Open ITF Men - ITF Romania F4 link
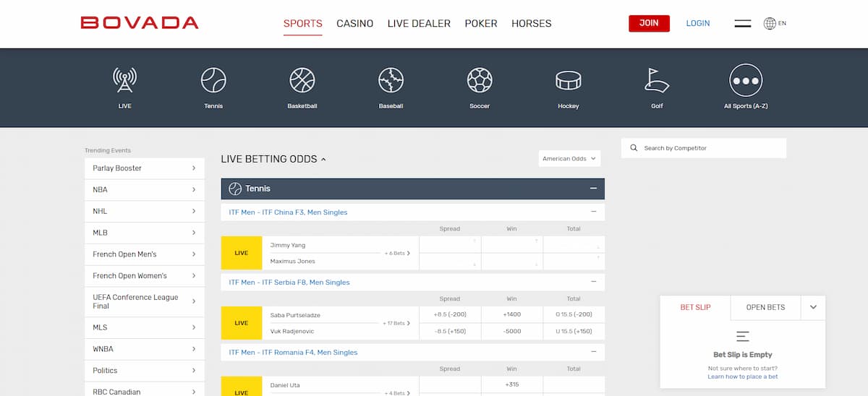868x396 pixels. coord(293,353)
